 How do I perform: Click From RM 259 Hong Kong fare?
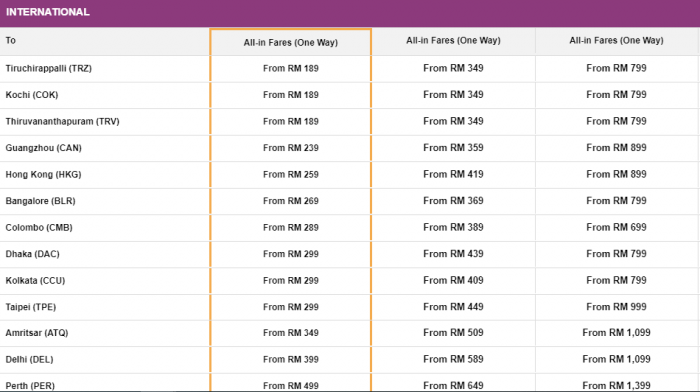click(291, 175)
